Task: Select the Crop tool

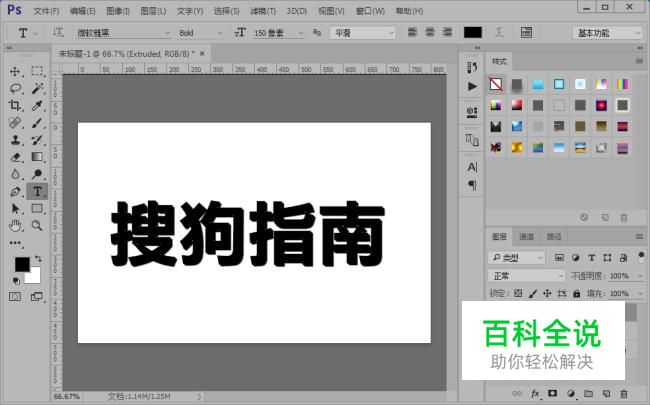Action: (15, 106)
